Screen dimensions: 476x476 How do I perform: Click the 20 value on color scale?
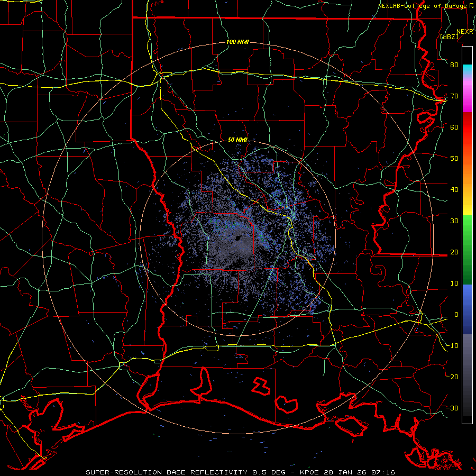pos(454,252)
